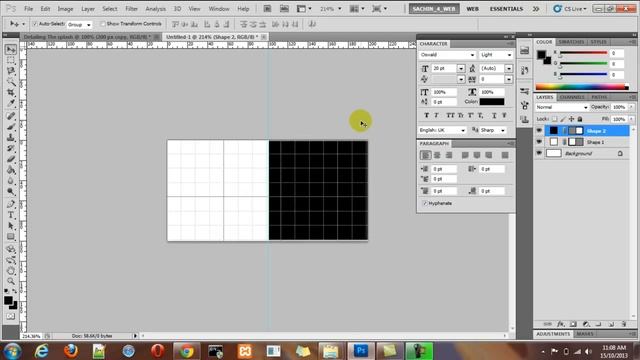Hide the Shape 1 layer
Viewport: 640px width, 360px height.
click(539, 142)
